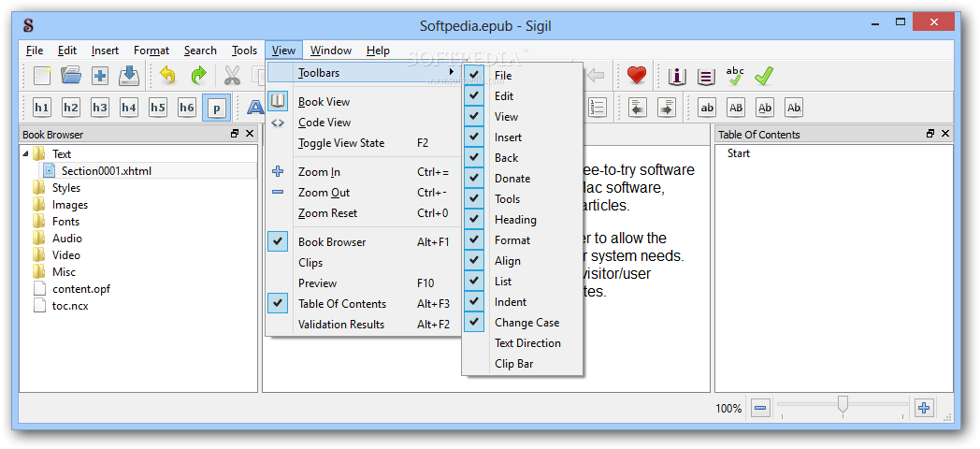Enable the Text Direction toolbar option
The width and height of the screenshot is (980, 449).
coord(522,343)
